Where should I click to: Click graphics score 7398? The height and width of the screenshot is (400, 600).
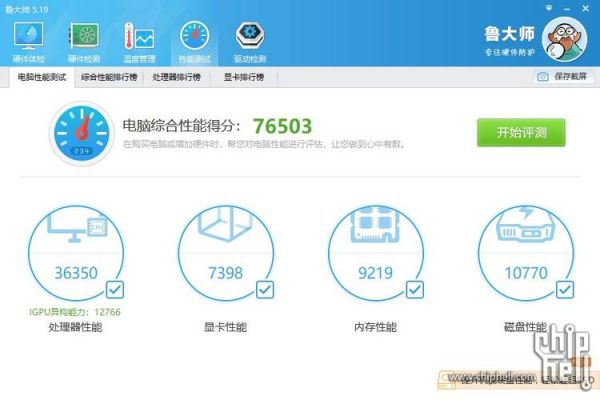point(225,273)
